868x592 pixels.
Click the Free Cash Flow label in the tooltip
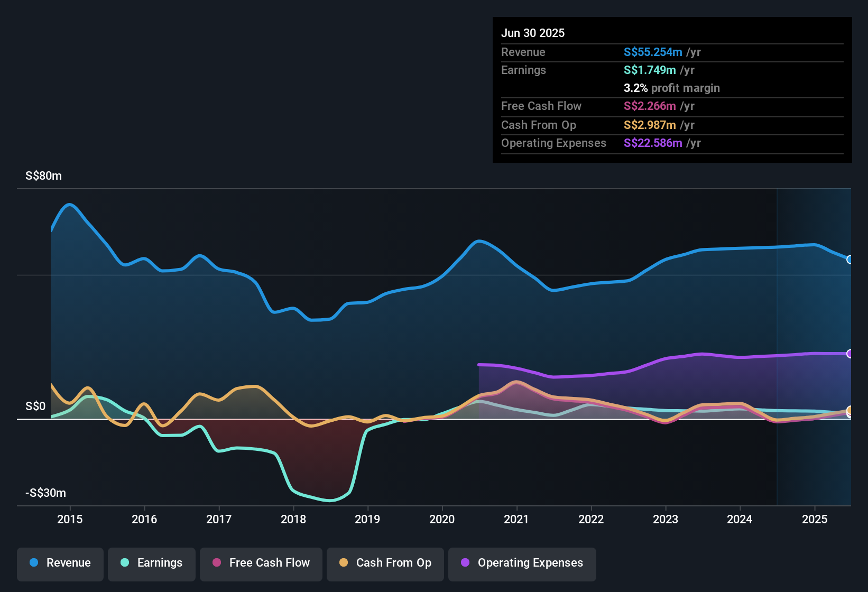point(541,106)
